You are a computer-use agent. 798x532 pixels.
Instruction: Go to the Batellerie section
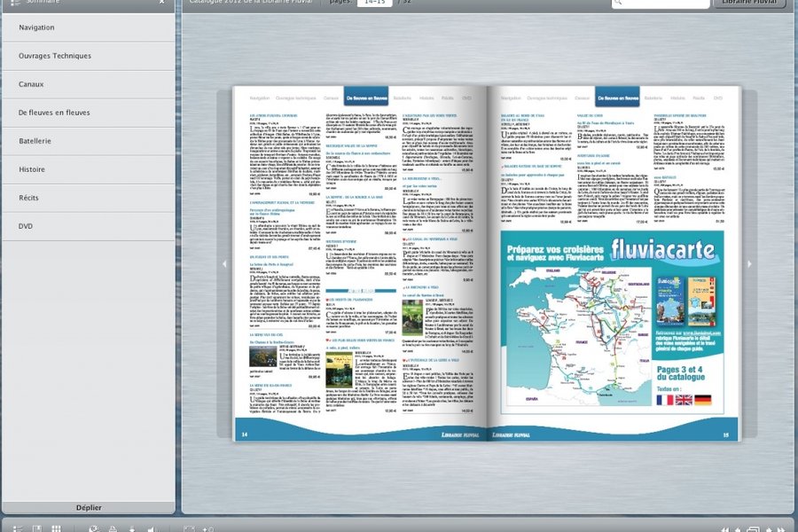tap(35, 141)
